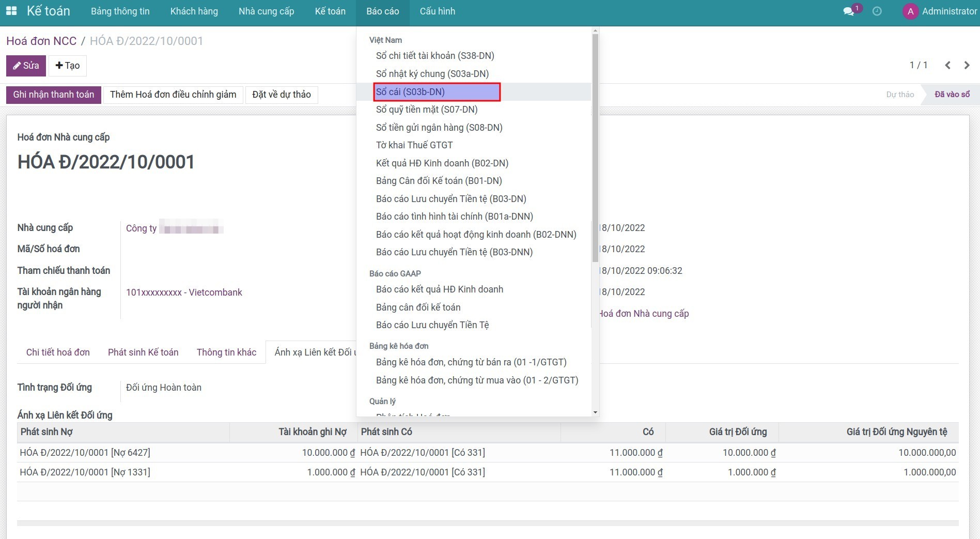Open Bảng Cân đối Kế toán (B01-DN)
The image size is (980, 539).
pos(439,181)
